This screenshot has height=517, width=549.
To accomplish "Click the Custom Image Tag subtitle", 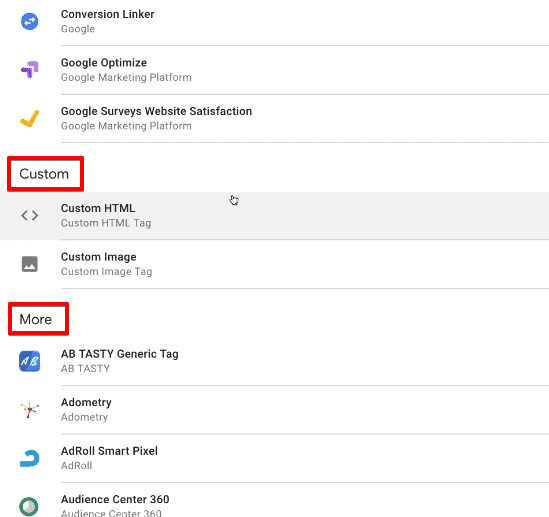I will click(x=106, y=272).
